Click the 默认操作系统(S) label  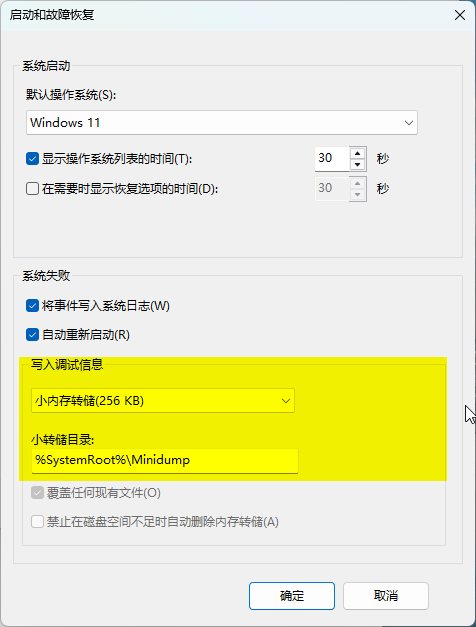[71, 95]
